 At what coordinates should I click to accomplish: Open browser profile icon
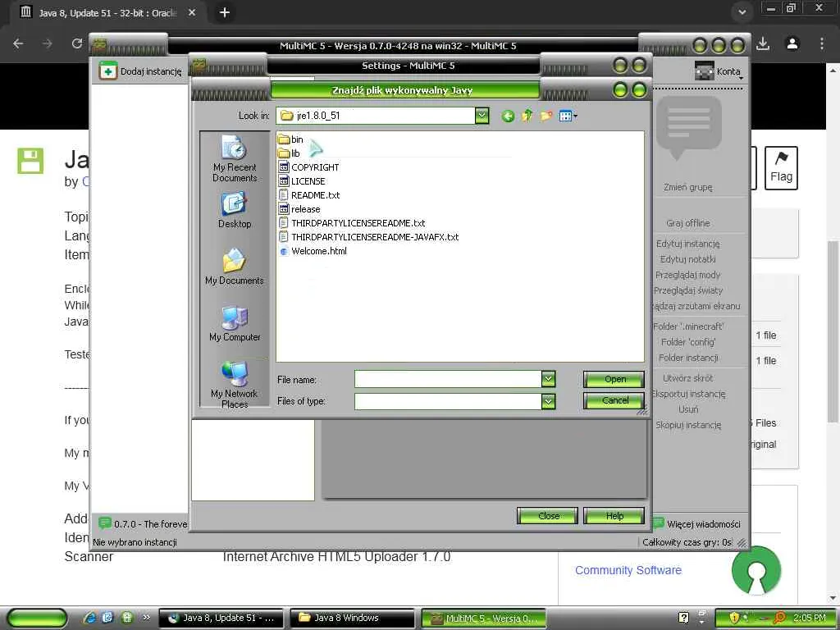tap(792, 44)
